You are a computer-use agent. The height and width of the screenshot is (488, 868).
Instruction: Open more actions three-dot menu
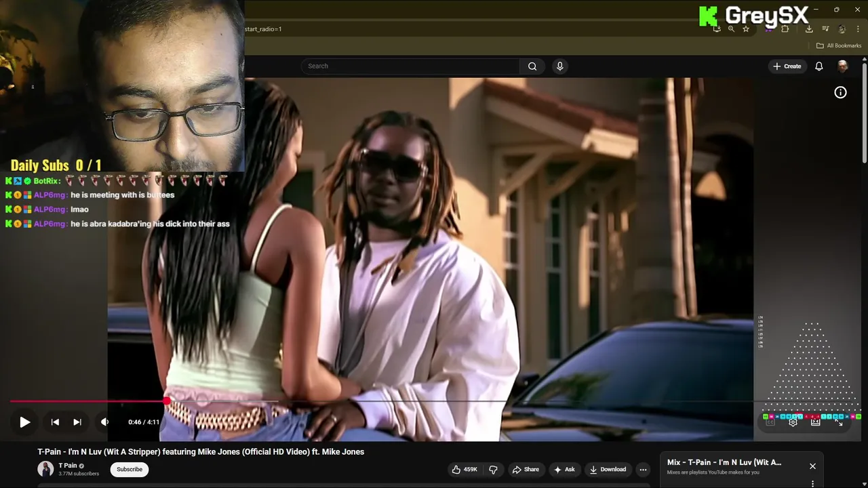click(643, 469)
